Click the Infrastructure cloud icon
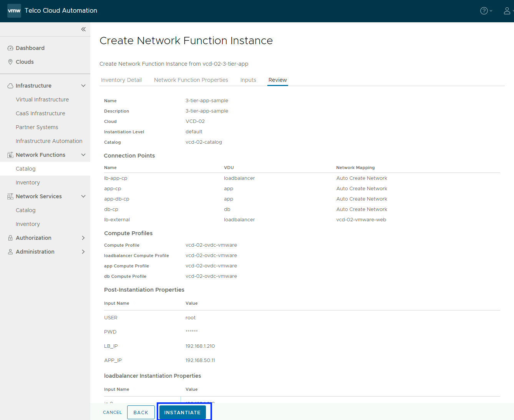This screenshot has width=514, height=420. [10, 86]
